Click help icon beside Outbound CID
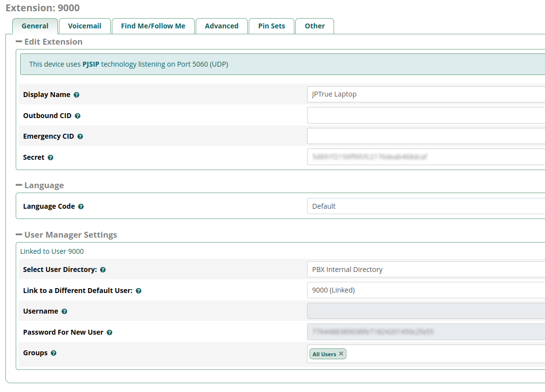 [x=78, y=116]
